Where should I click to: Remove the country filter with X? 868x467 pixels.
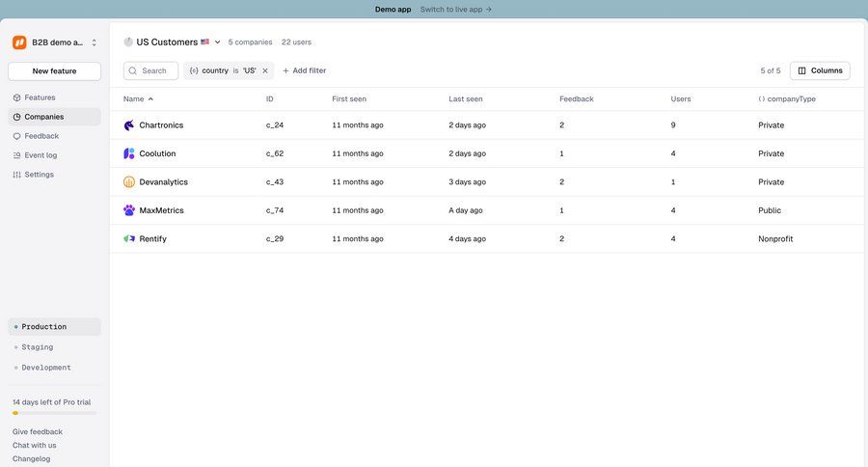click(265, 70)
